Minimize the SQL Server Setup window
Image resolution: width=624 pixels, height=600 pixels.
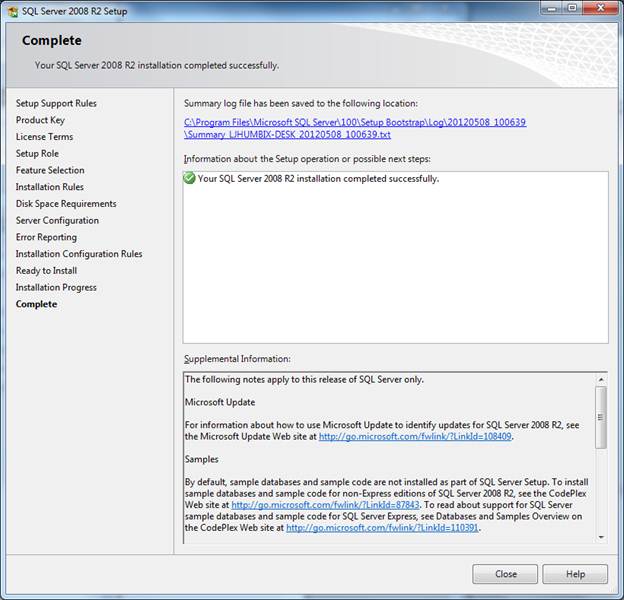[x=552, y=8]
